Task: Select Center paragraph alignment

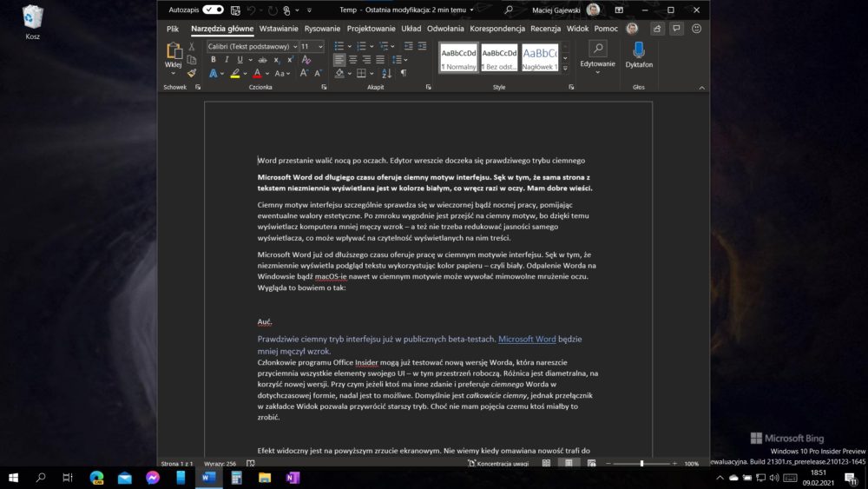Action: tap(353, 59)
